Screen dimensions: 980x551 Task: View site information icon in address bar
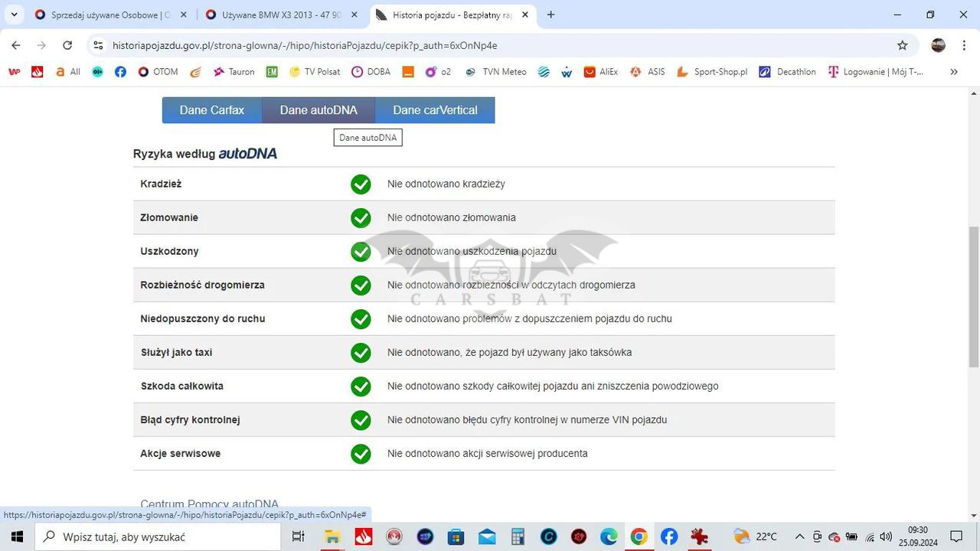98,45
